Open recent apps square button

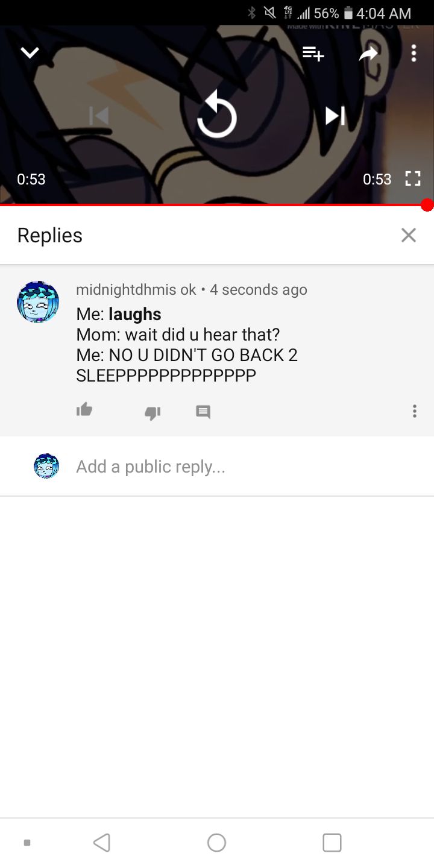coord(332,842)
